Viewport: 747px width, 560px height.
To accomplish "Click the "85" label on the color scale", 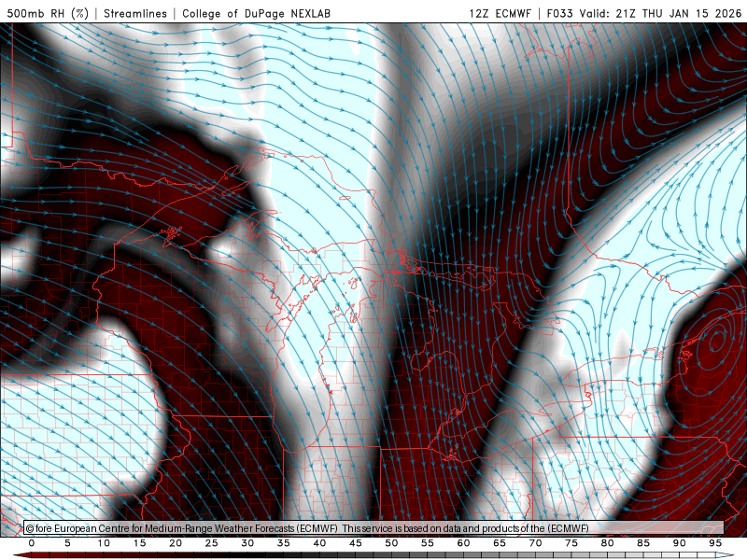I will (x=643, y=543).
